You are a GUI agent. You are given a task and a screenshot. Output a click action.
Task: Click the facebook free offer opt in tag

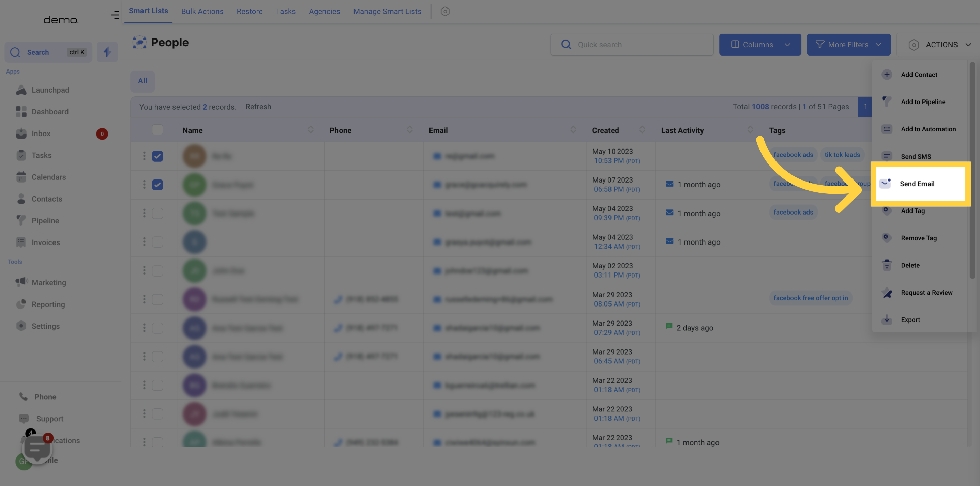pos(810,298)
